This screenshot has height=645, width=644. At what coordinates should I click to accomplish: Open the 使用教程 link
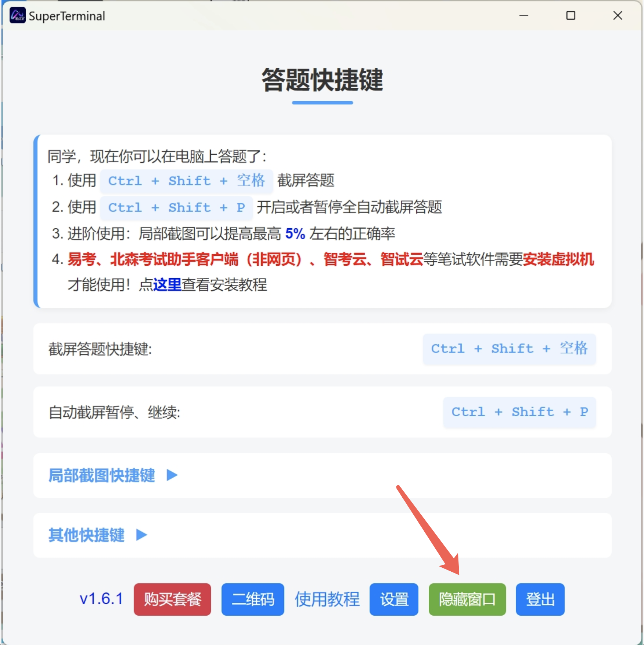pyautogui.click(x=327, y=599)
